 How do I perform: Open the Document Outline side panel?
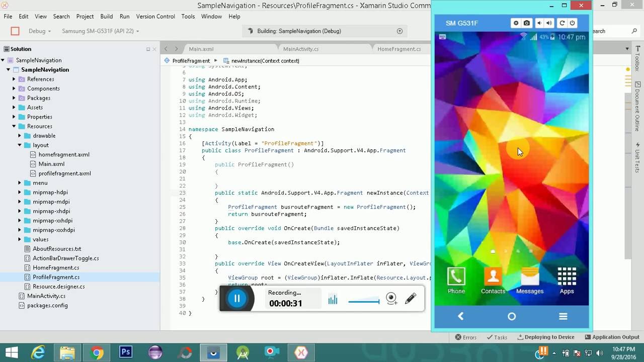pyautogui.click(x=637, y=106)
